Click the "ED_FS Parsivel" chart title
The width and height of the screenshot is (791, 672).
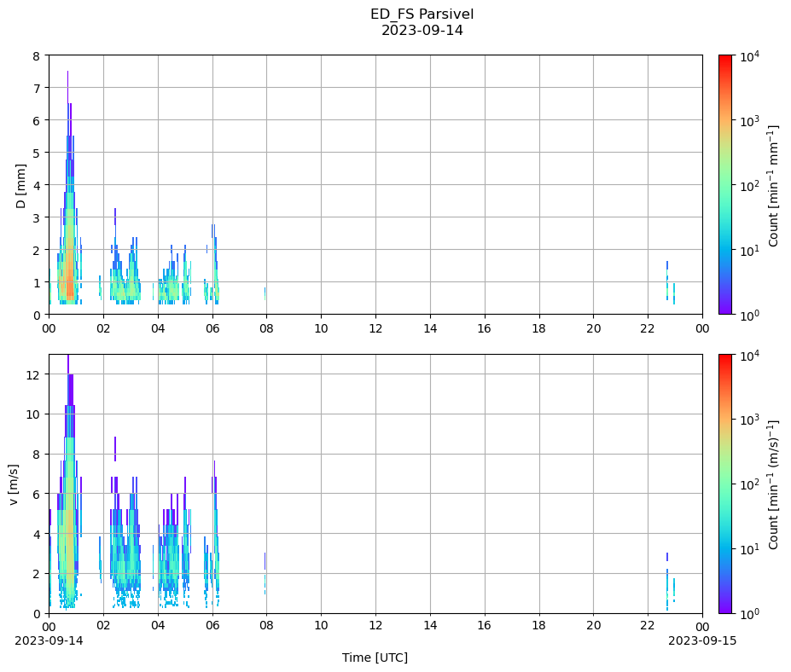tap(422, 14)
